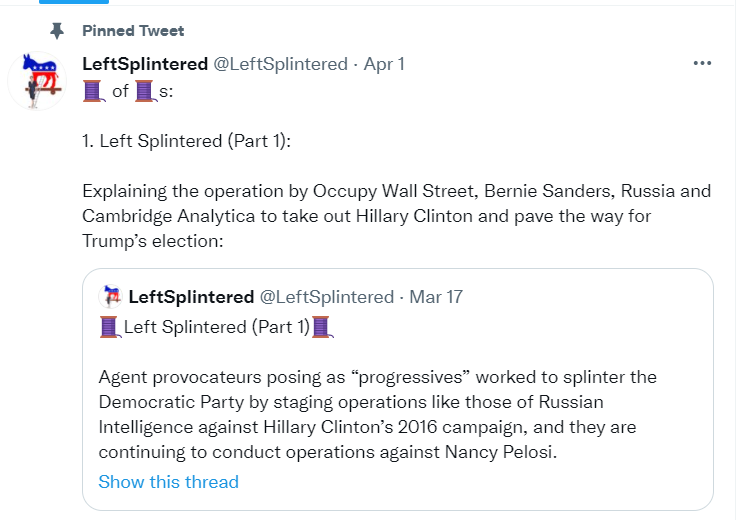Click the spool emoji after '(Part 1)' in quote
The image size is (746, 520).
point(322,326)
